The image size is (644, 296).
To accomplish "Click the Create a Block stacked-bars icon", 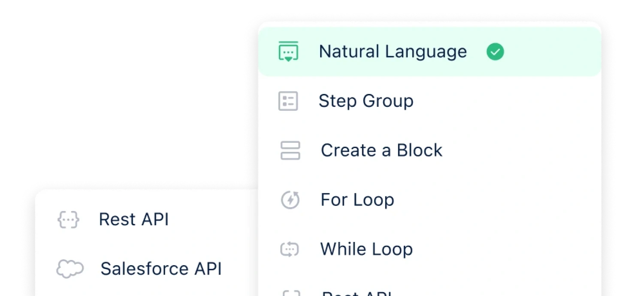I will pyautogui.click(x=290, y=151).
